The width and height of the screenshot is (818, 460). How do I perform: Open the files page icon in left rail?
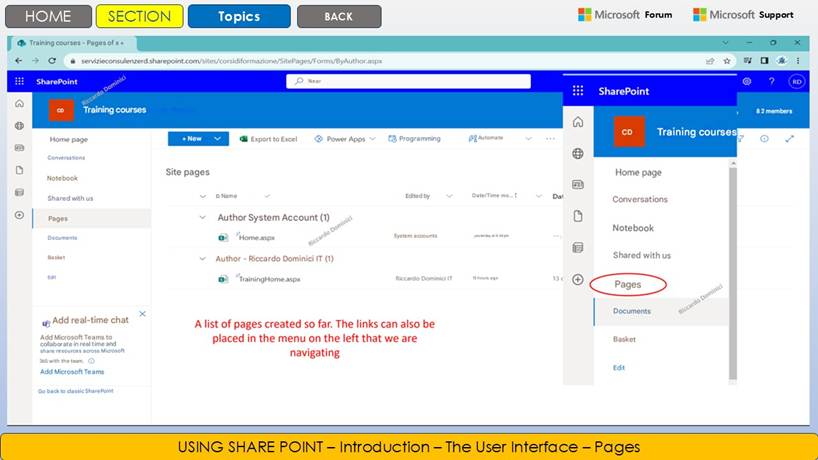point(19,170)
